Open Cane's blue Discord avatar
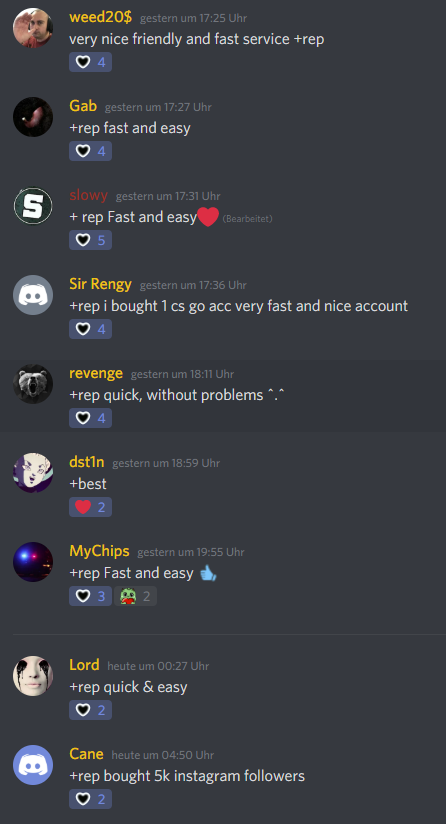Viewport: 446px width, 824px height. pos(33,765)
